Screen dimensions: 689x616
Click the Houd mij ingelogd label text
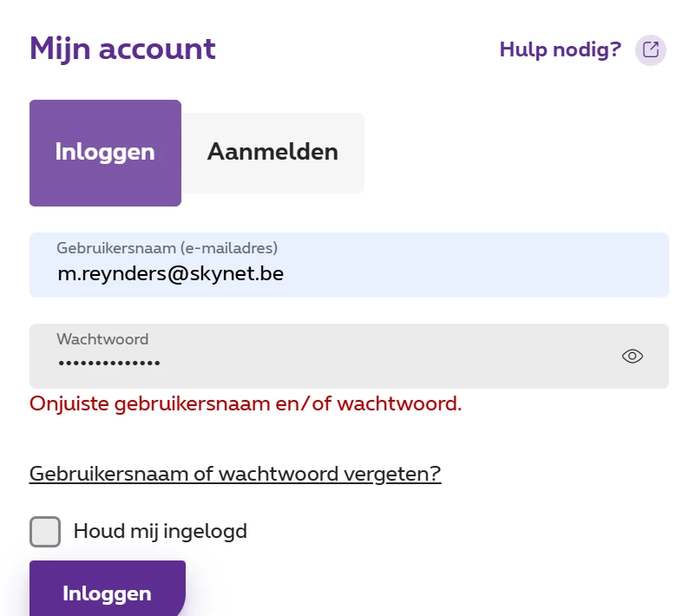click(x=161, y=531)
